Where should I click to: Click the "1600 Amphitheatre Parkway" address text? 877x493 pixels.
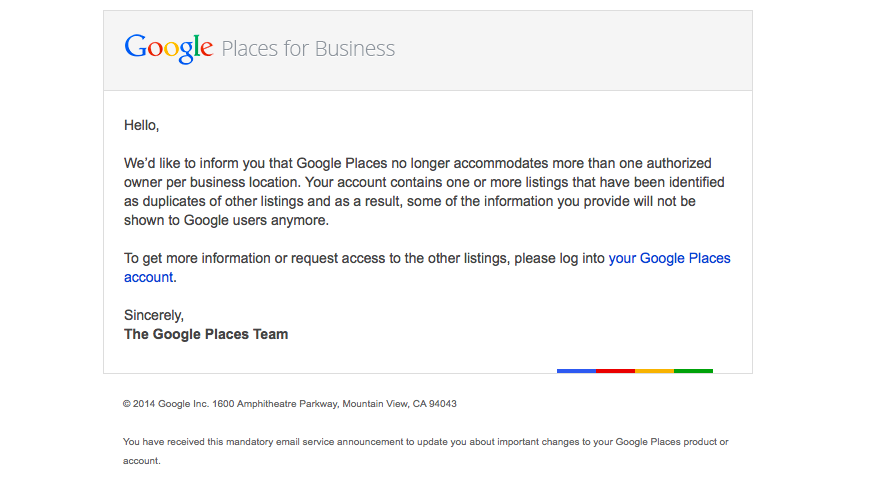pyautogui.click(x=275, y=403)
